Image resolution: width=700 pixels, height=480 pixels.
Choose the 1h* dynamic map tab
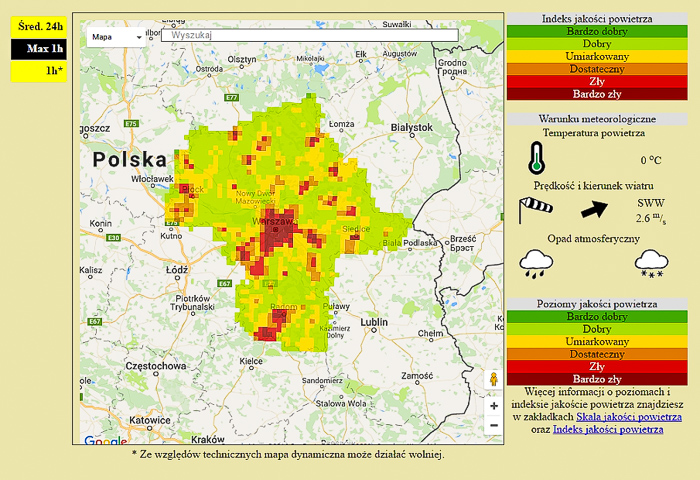tap(39, 71)
